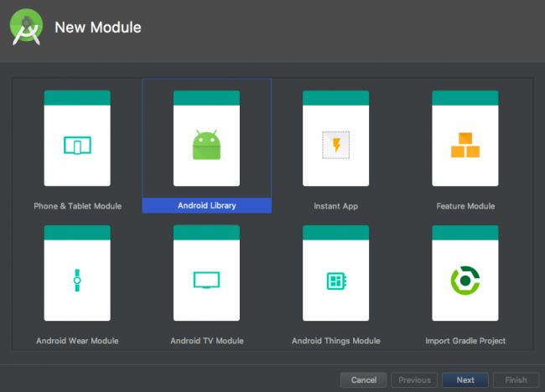
Task: Choose the Android Wear watch icon
Action: [x=77, y=281]
